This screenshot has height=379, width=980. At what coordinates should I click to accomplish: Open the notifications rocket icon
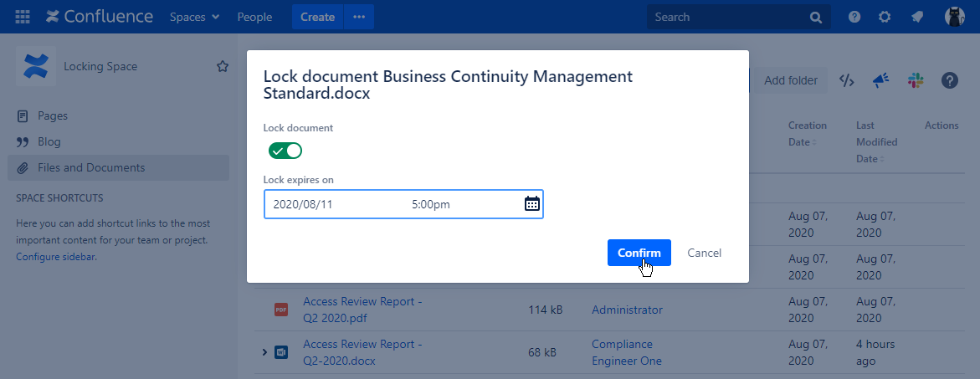[x=917, y=17]
